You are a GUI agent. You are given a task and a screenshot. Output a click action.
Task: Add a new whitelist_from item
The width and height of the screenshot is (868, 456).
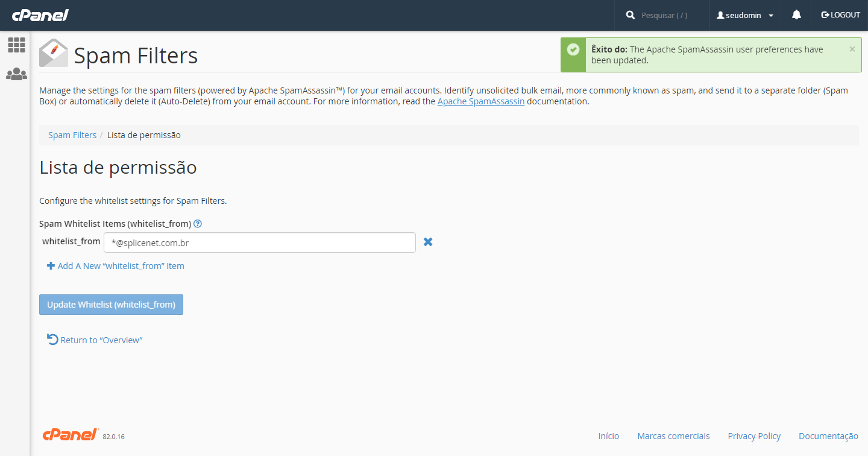pos(116,266)
